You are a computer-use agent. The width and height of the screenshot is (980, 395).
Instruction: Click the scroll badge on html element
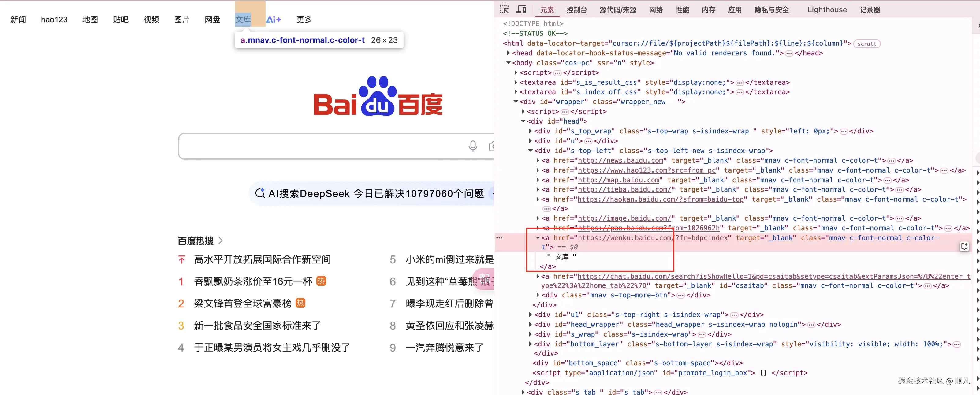coord(866,44)
